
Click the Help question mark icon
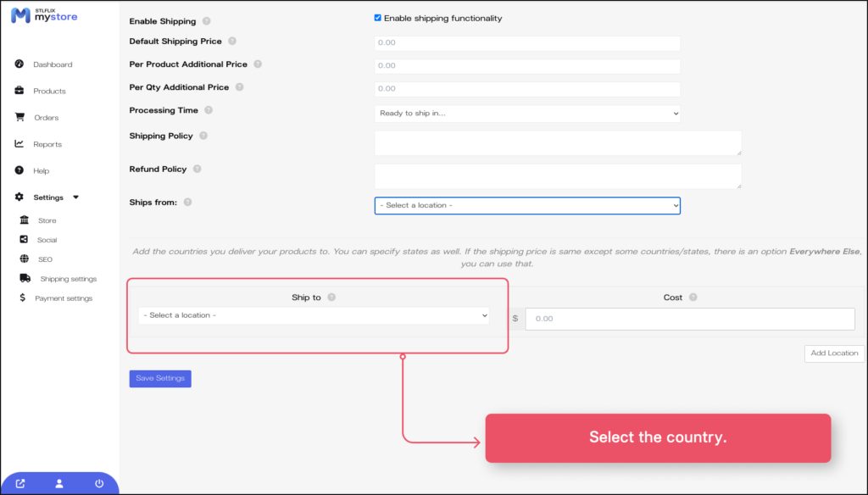[x=19, y=170]
